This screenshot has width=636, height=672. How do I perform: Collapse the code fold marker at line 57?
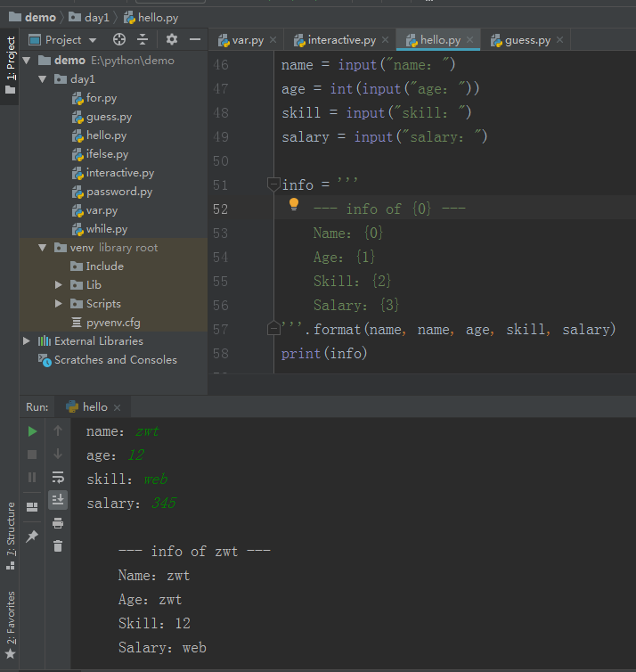point(273,328)
